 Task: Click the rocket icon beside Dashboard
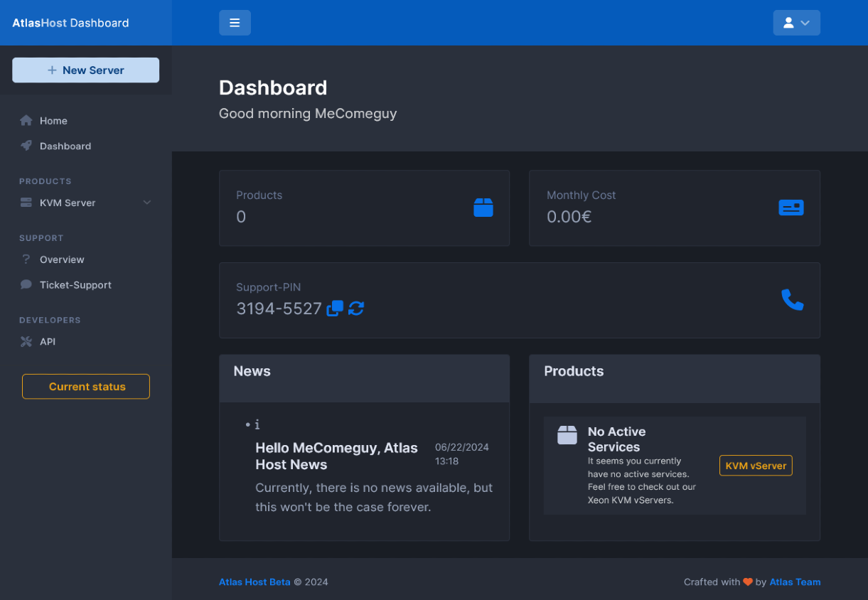click(26, 146)
